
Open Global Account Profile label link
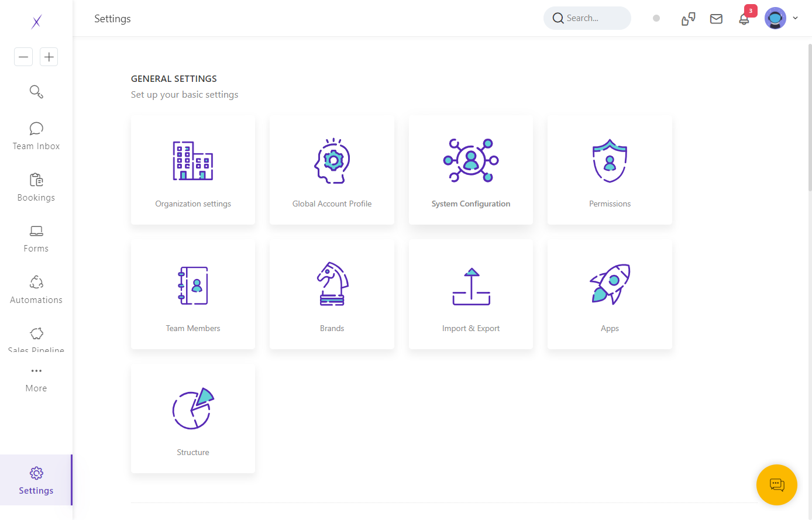click(332, 204)
